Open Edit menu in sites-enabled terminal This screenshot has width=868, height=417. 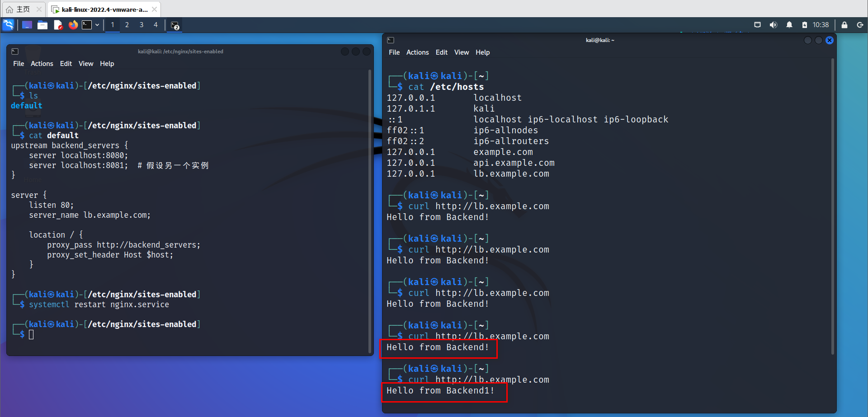(x=66, y=64)
